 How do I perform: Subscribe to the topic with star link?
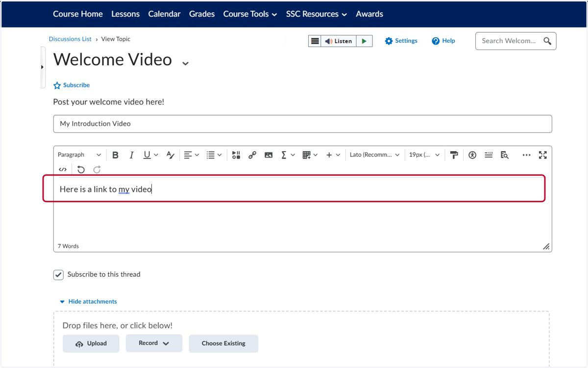(72, 85)
